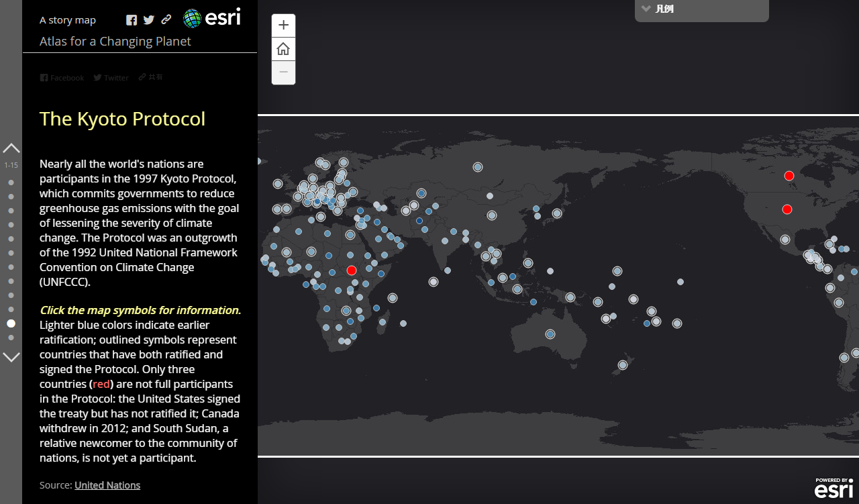Screen dimensions: 859x504
Task: Share via the faded Twitter text link
Action: click(x=111, y=78)
